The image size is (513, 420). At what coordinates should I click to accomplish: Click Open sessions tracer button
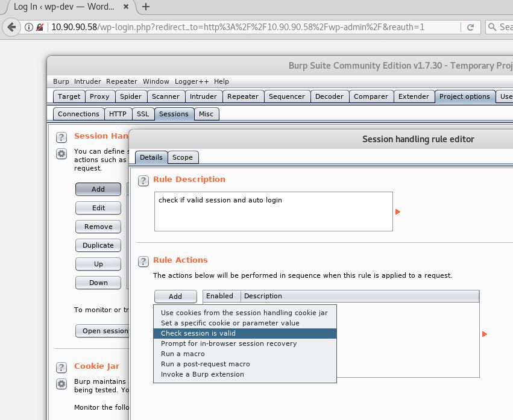(102, 331)
